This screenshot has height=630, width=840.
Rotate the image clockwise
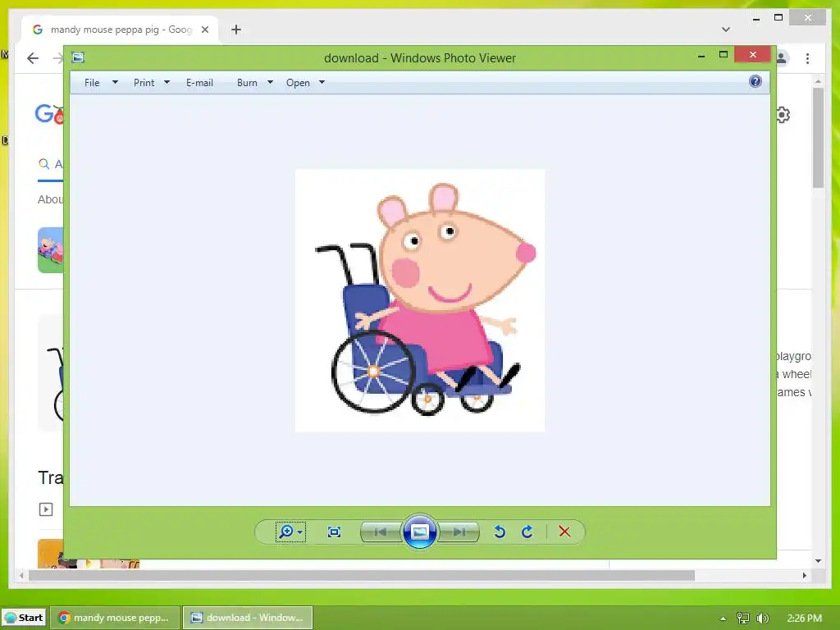click(527, 532)
